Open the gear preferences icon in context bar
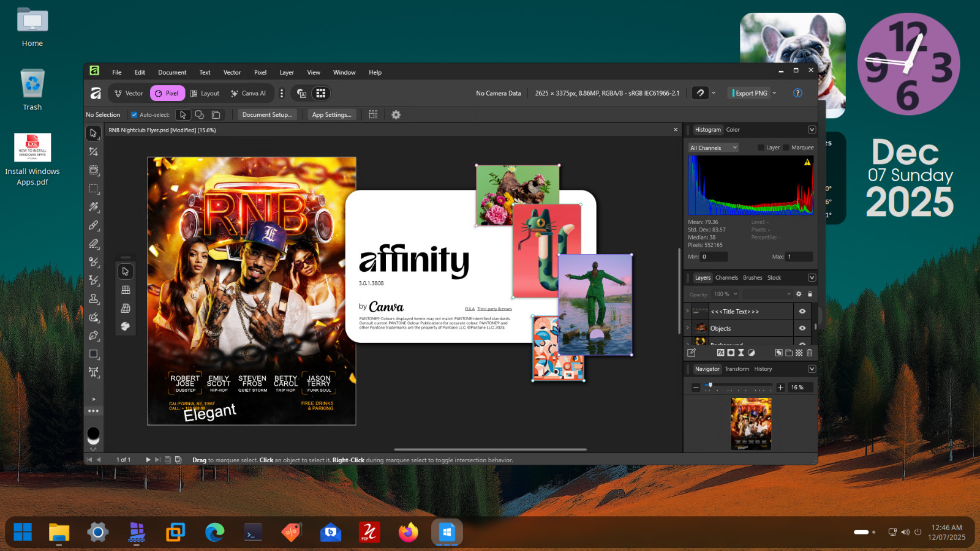 (396, 114)
